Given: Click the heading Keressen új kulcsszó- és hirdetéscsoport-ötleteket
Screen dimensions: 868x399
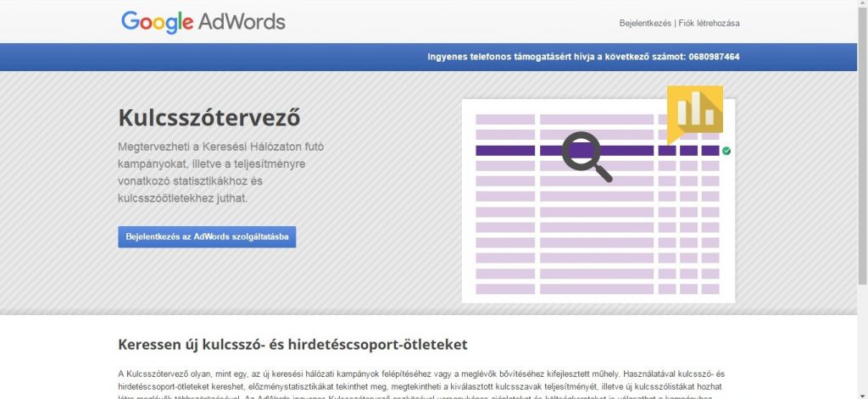Looking at the screenshot, I should (x=292, y=345).
